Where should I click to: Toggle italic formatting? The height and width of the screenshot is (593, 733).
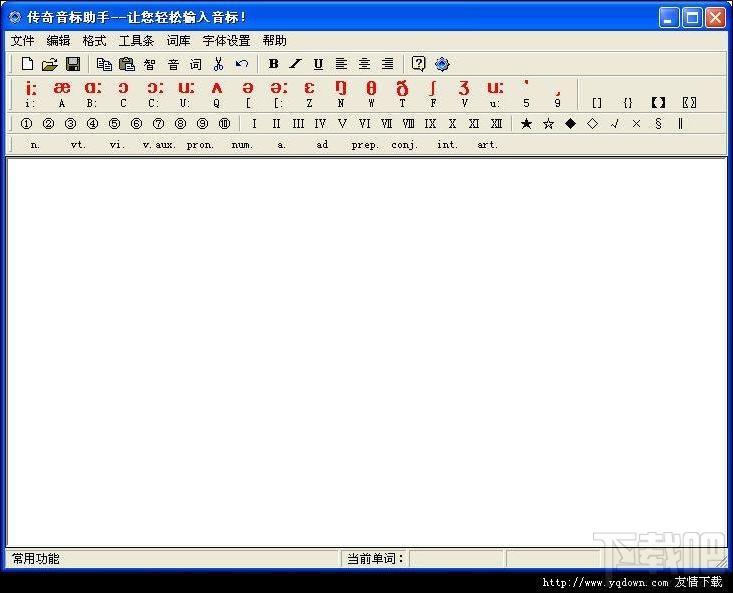tap(295, 64)
